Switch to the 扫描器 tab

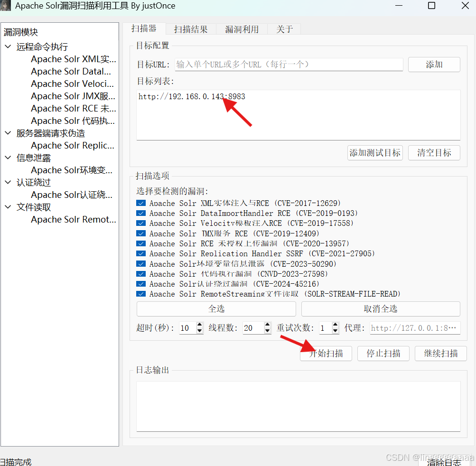click(144, 28)
